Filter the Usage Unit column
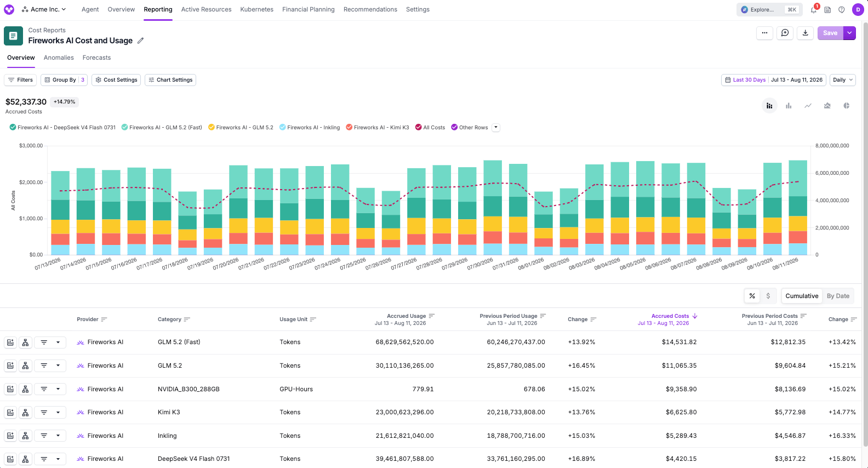868x468 pixels. pos(313,319)
